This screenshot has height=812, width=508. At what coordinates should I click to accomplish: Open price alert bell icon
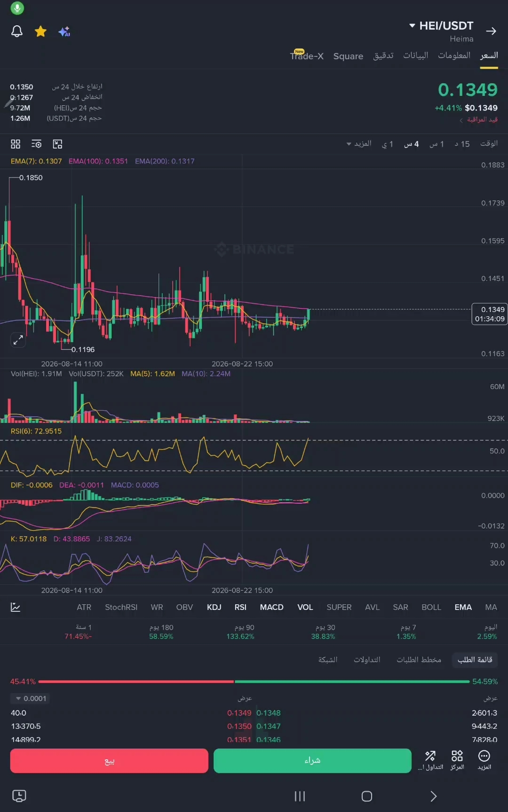tap(17, 31)
